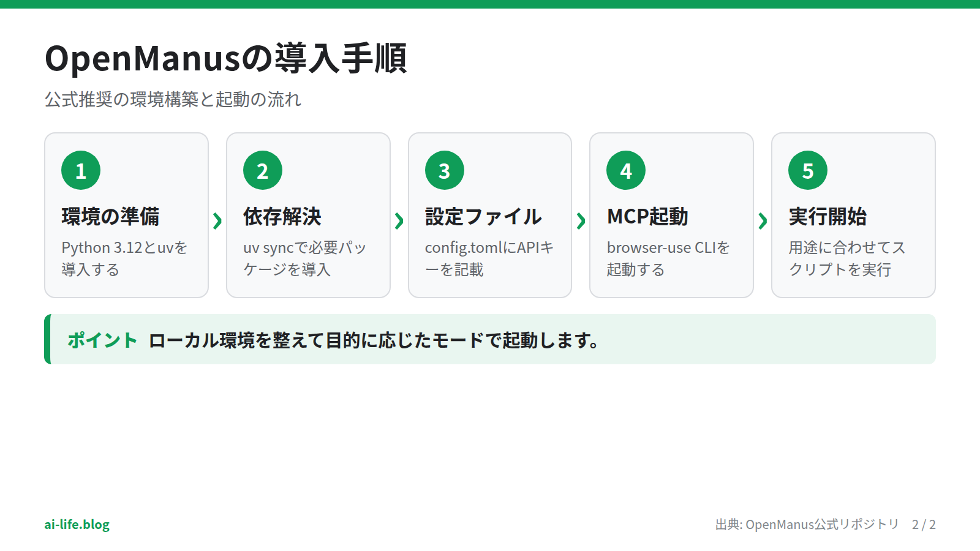Click the subtitle 公式推奨の環境構築と起動の流れ
Screen dimensions: 980x551
point(173,99)
